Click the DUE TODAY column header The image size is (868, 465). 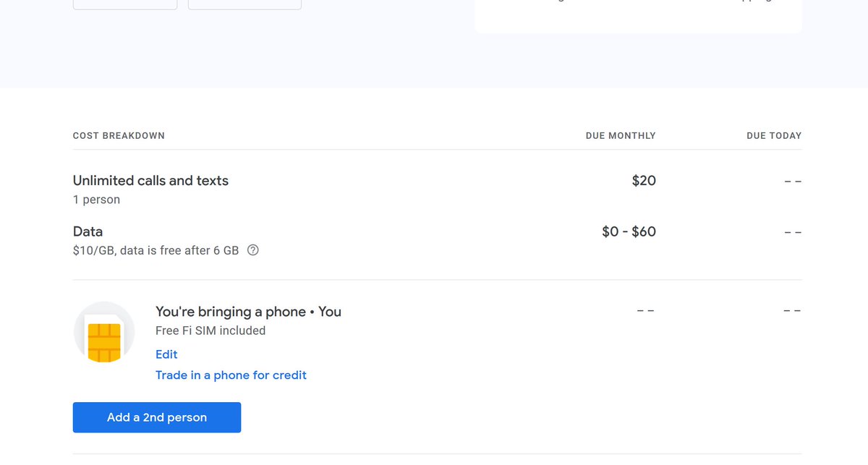point(774,136)
